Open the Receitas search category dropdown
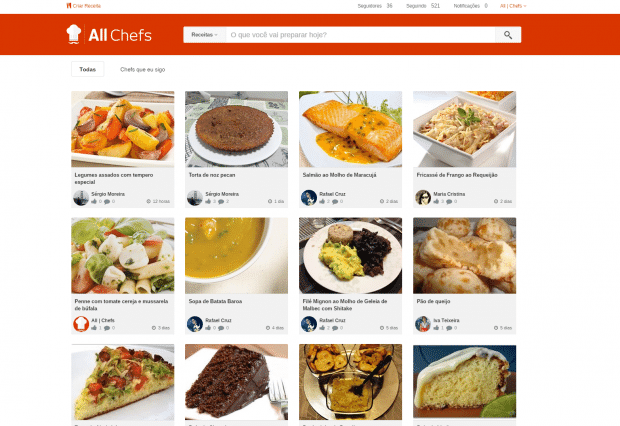Screen dimensions: 620x426 point(204,35)
